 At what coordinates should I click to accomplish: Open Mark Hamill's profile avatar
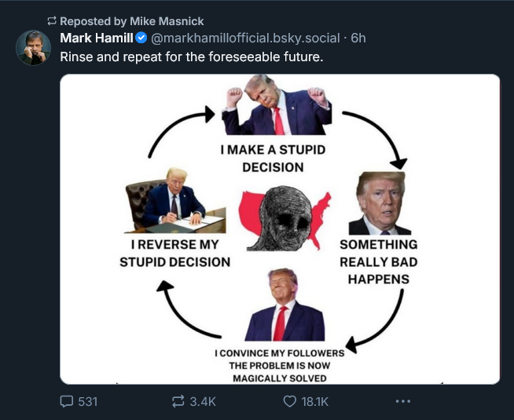(x=34, y=48)
